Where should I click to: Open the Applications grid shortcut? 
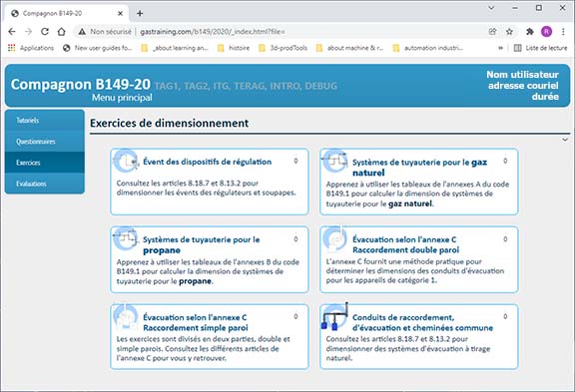(x=31, y=48)
